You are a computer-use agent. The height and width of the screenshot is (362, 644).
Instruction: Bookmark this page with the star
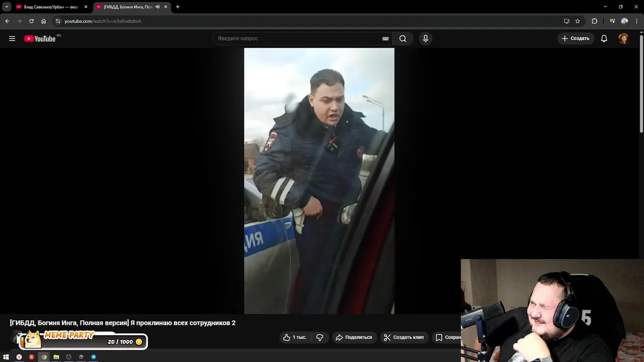point(578,21)
